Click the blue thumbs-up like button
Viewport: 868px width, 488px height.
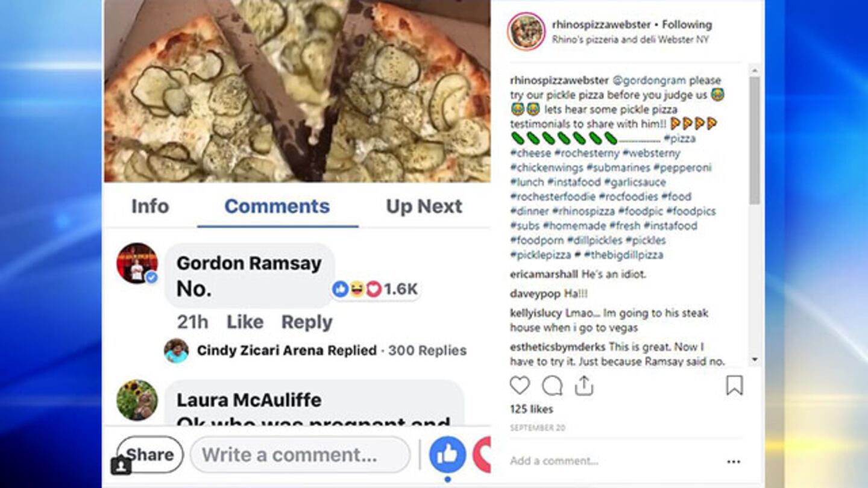(x=447, y=455)
